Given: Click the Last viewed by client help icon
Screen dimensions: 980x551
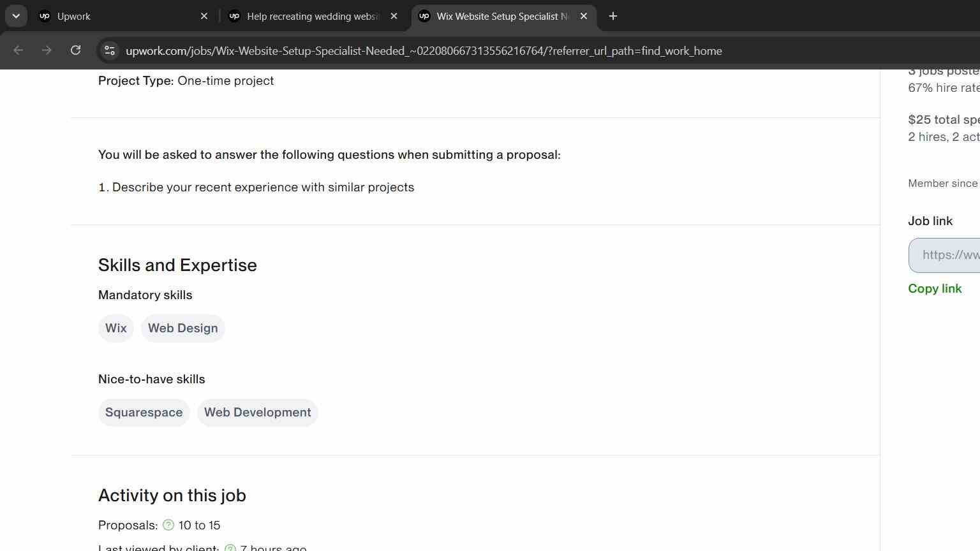Looking at the screenshot, I should click(230, 548).
